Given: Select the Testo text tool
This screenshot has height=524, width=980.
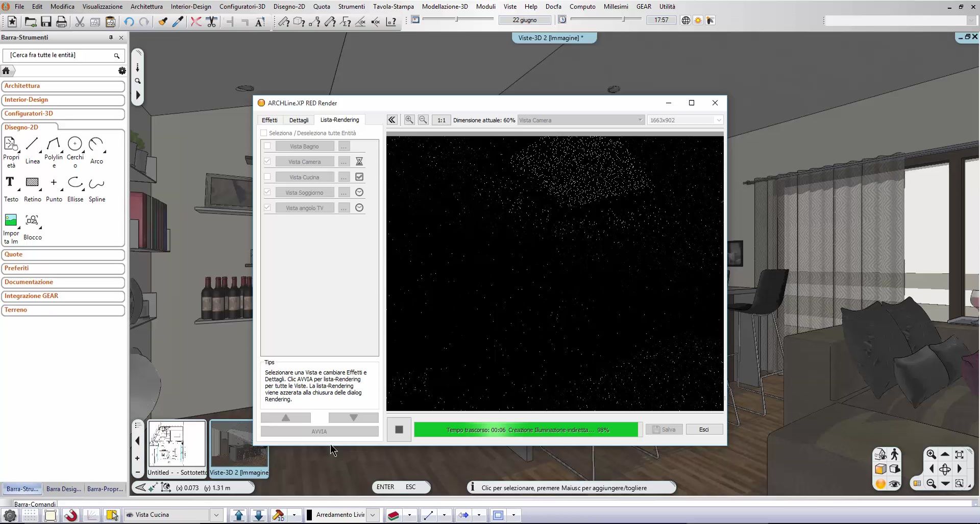Looking at the screenshot, I should coord(11,189).
